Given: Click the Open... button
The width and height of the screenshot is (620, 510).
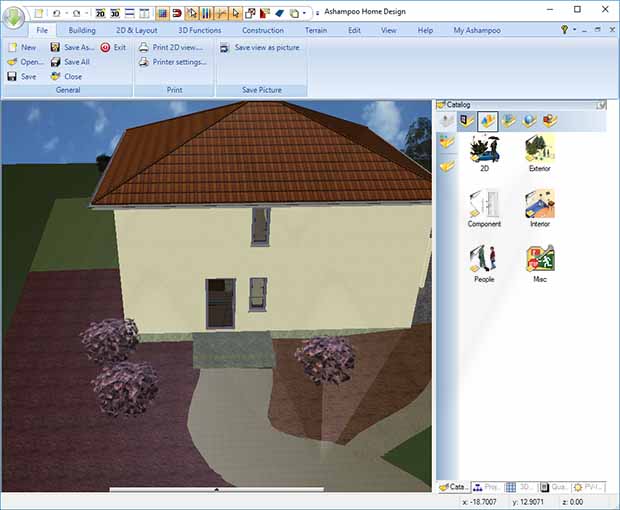Looking at the screenshot, I should coord(26,62).
